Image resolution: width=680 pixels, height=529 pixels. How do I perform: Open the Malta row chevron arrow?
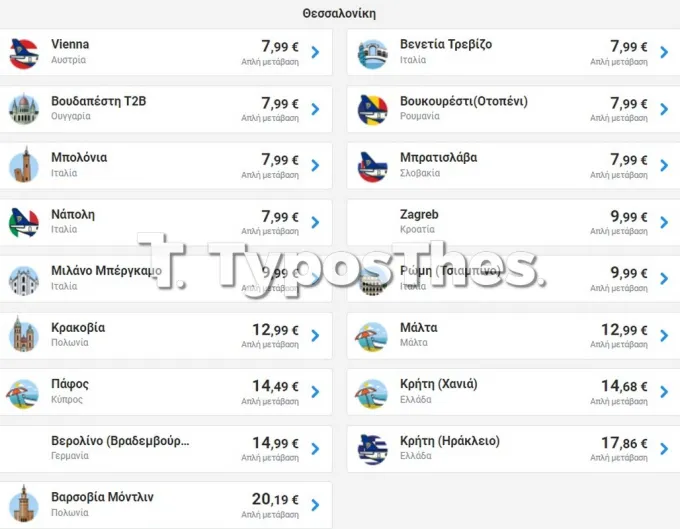(x=664, y=335)
